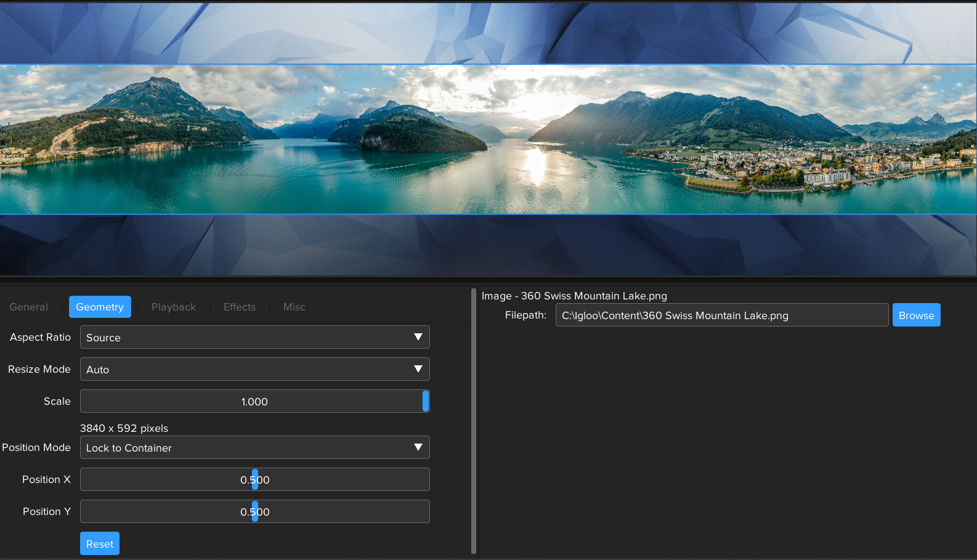Select the Geometry tab
The height and width of the screenshot is (560, 977).
[100, 307]
